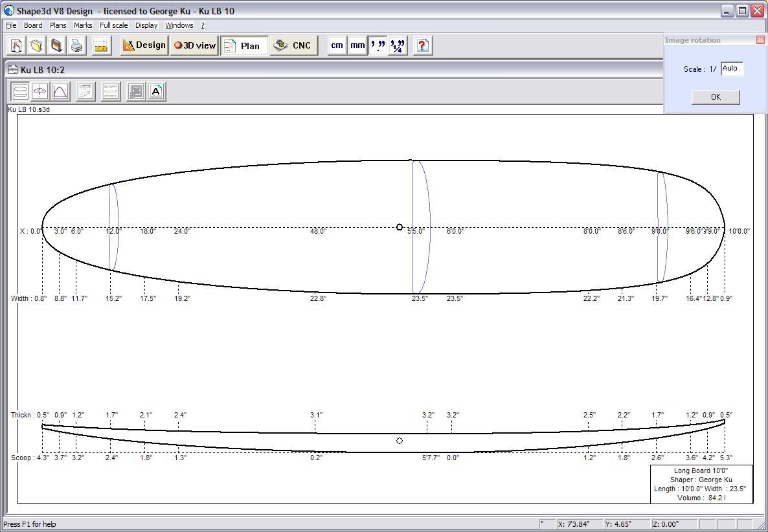Viewport: 768px width, 532px height.
Task: Edit the Auto scale value field
Action: tap(732, 69)
